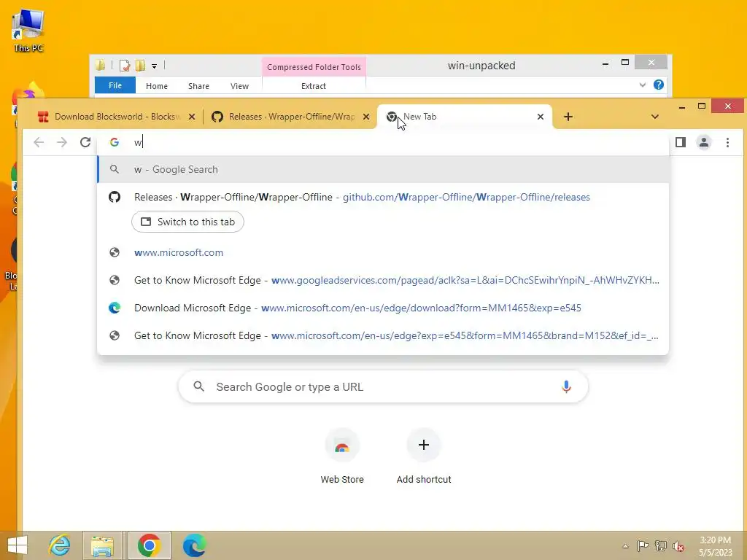Viewport: 747px width, 560px height.
Task: Open File menu in win-unpacked window
Action: point(115,85)
